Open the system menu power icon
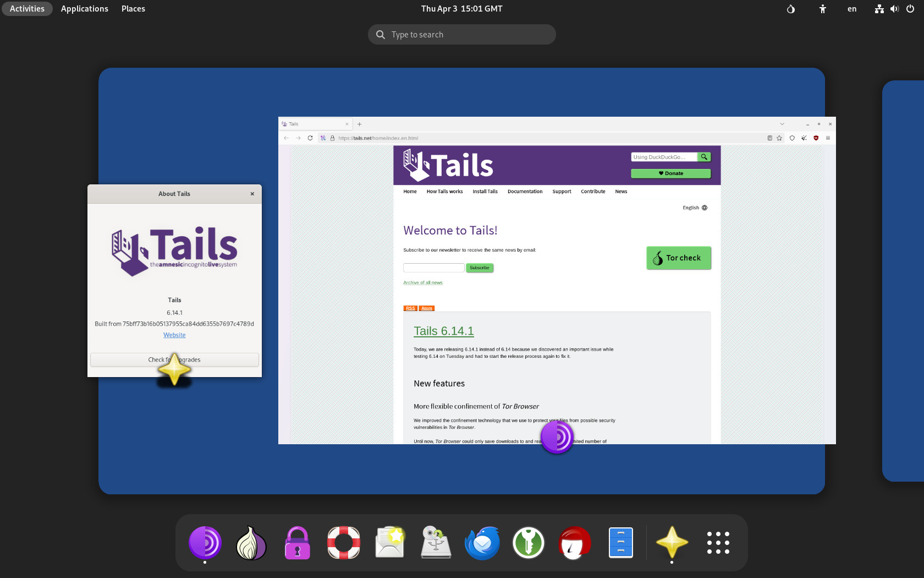 [x=910, y=9]
